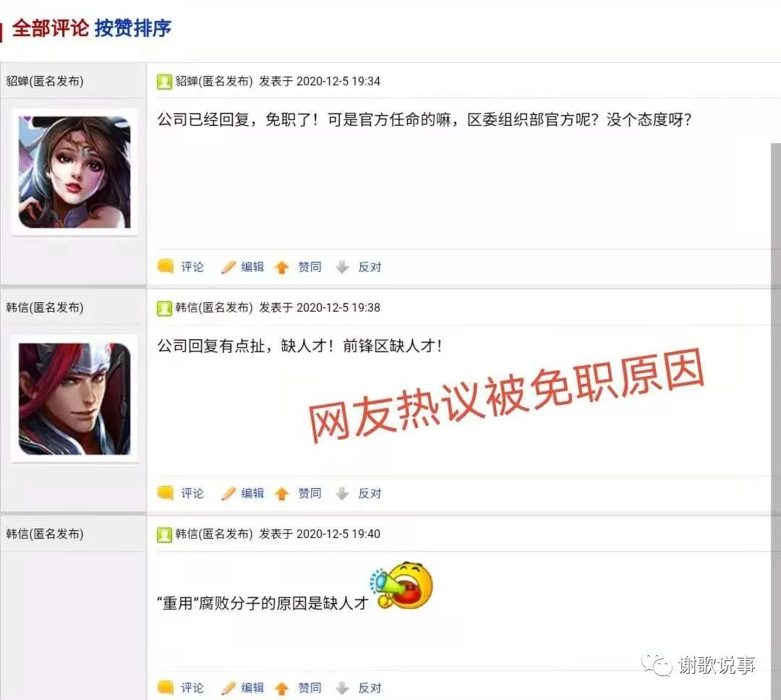
Task: Open 貂蝉 avatar image
Action: tap(74, 172)
